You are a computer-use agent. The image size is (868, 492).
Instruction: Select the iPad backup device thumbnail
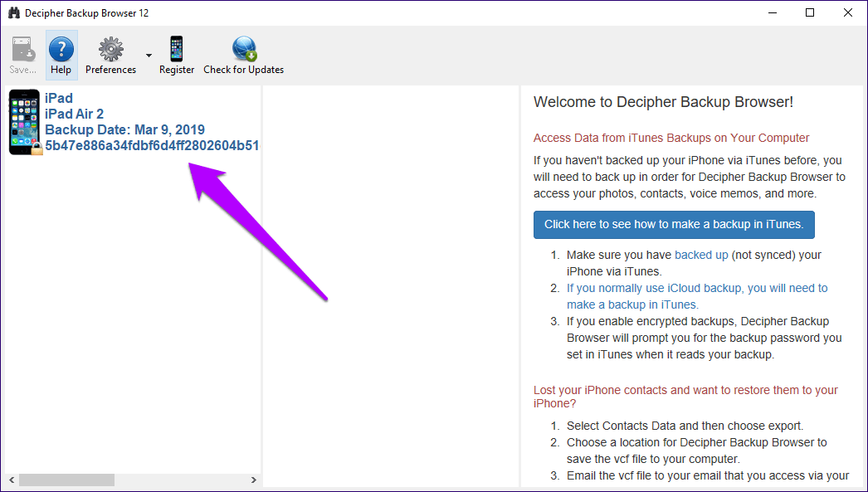pyautogui.click(x=25, y=122)
